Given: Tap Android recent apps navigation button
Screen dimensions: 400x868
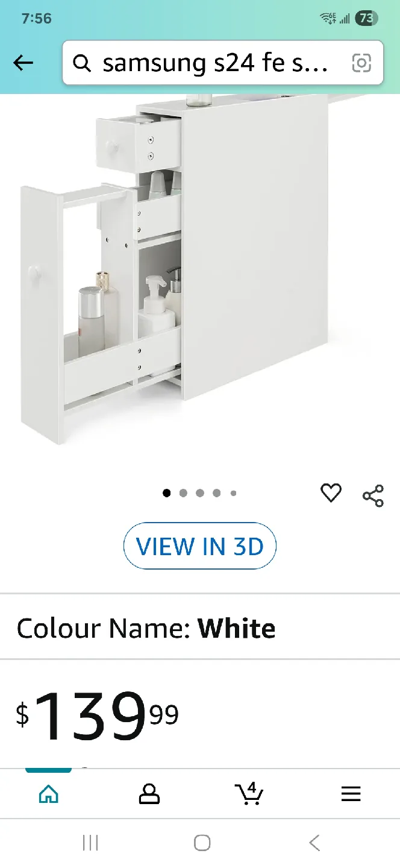Looking at the screenshot, I should coord(90,843).
